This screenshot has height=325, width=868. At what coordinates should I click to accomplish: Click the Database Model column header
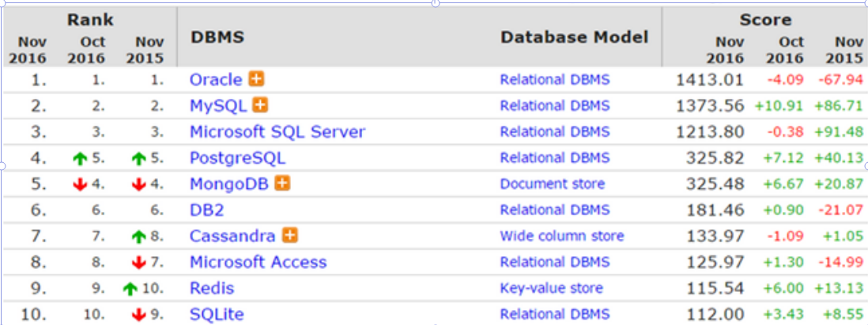click(x=574, y=37)
